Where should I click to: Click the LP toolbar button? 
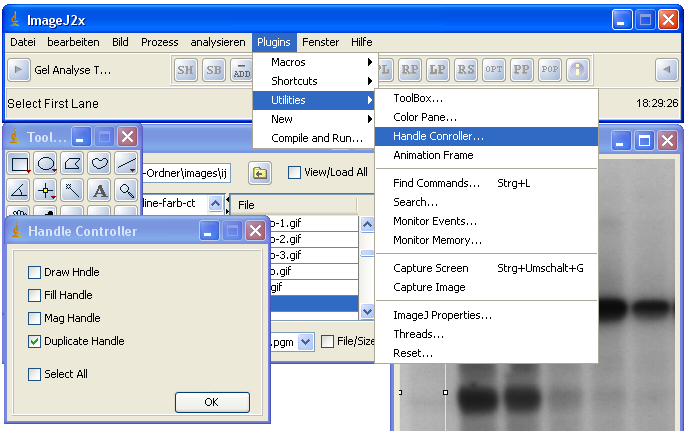pyautogui.click(x=438, y=70)
